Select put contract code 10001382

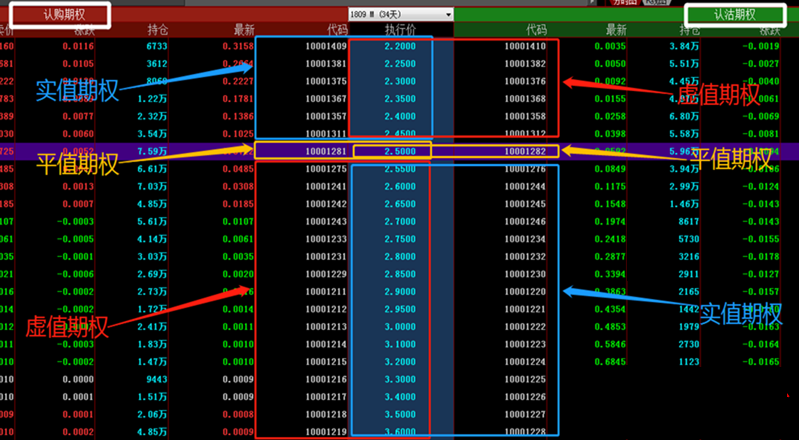525,64
